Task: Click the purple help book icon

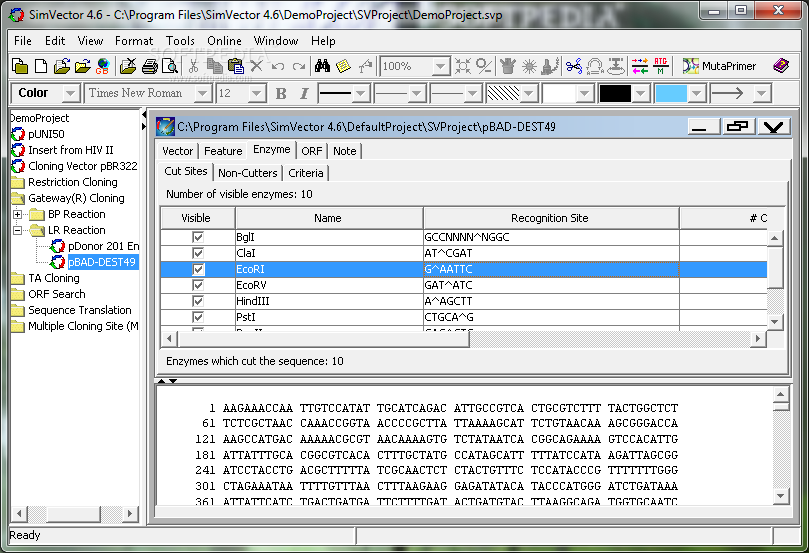Action: (781, 66)
